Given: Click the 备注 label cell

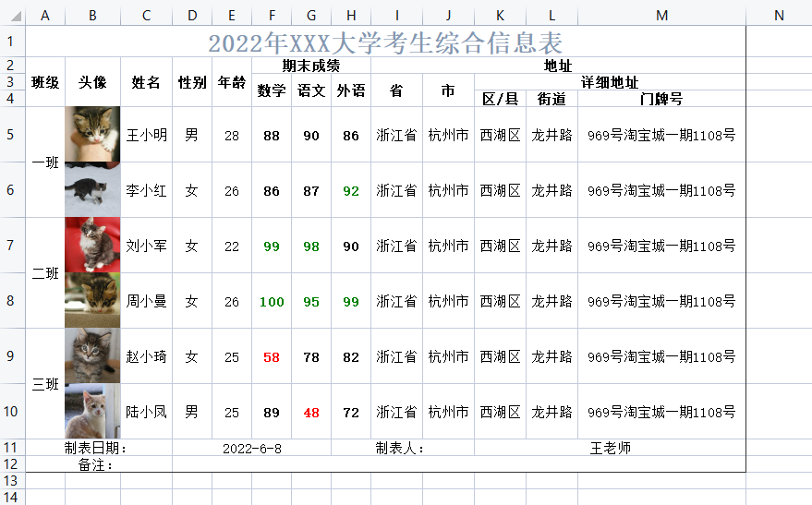Looking at the screenshot, I should point(99,464).
